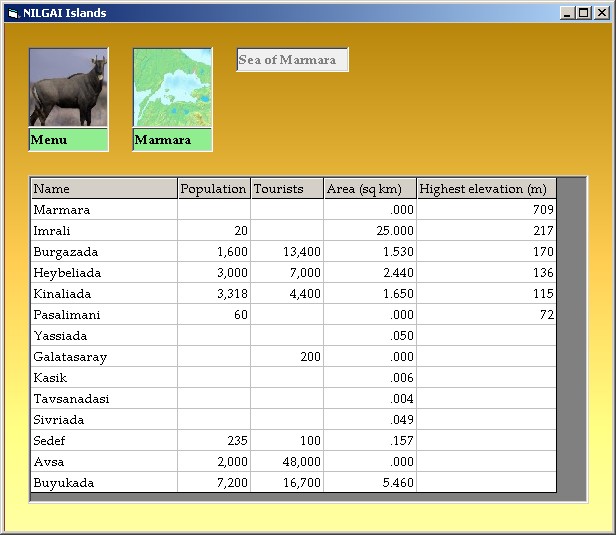Click the Sea of Marmara text field
Viewport: 616px width, 535px height.
(292, 60)
